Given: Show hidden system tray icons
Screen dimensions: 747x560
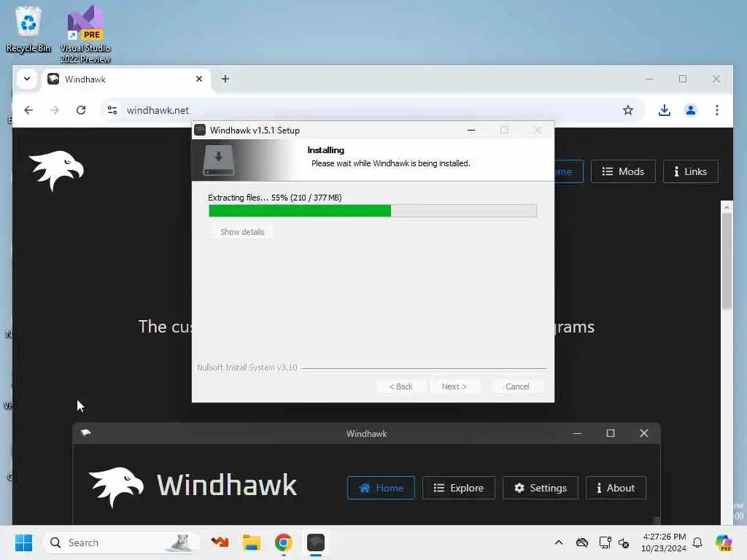Looking at the screenshot, I should point(559,542).
